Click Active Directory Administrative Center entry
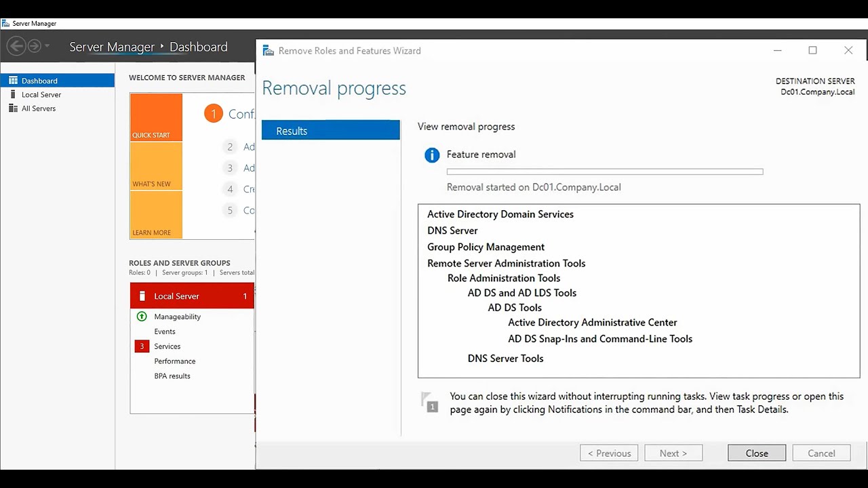 (593, 323)
